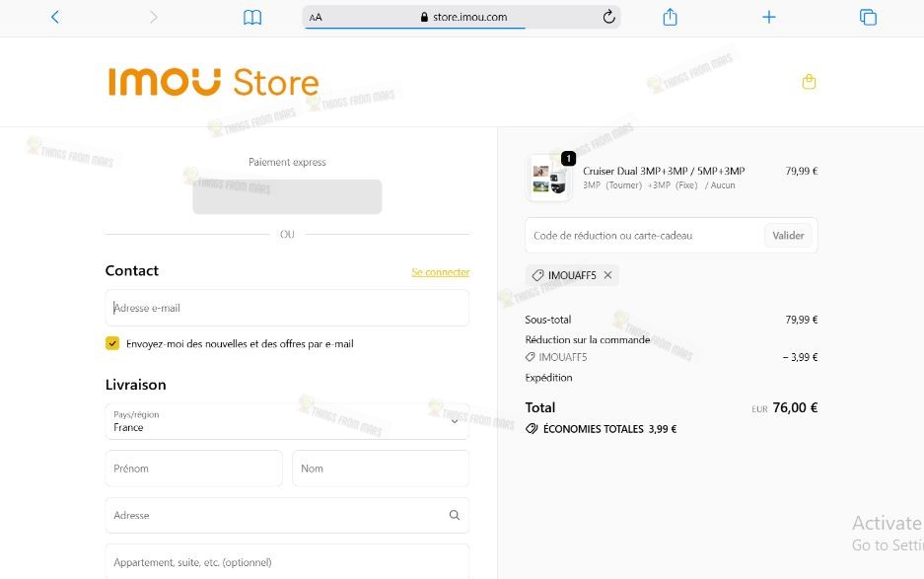Open the Safari bookmarks book icon
Image resolution: width=924 pixels, height=579 pixels.
point(252,17)
